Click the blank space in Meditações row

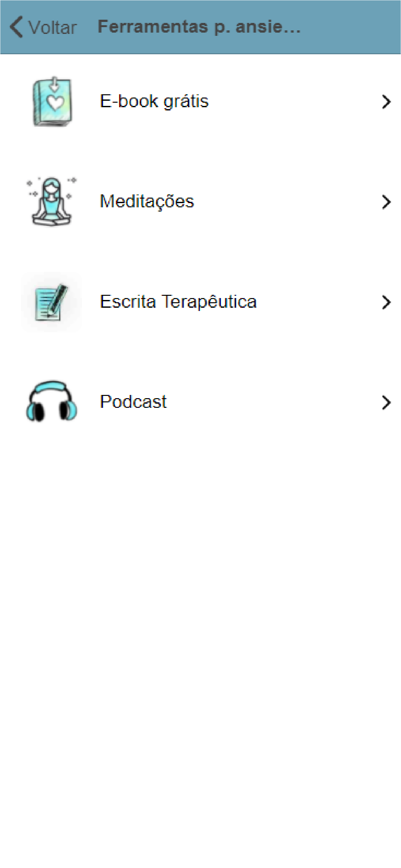pyautogui.click(x=286, y=201)
